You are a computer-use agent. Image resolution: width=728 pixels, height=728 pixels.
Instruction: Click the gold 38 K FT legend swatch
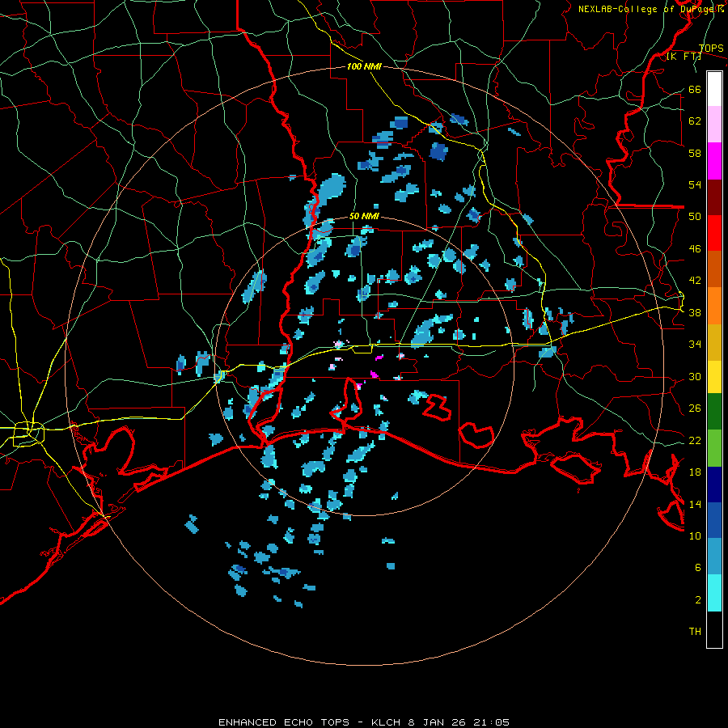tap(714, 342)
